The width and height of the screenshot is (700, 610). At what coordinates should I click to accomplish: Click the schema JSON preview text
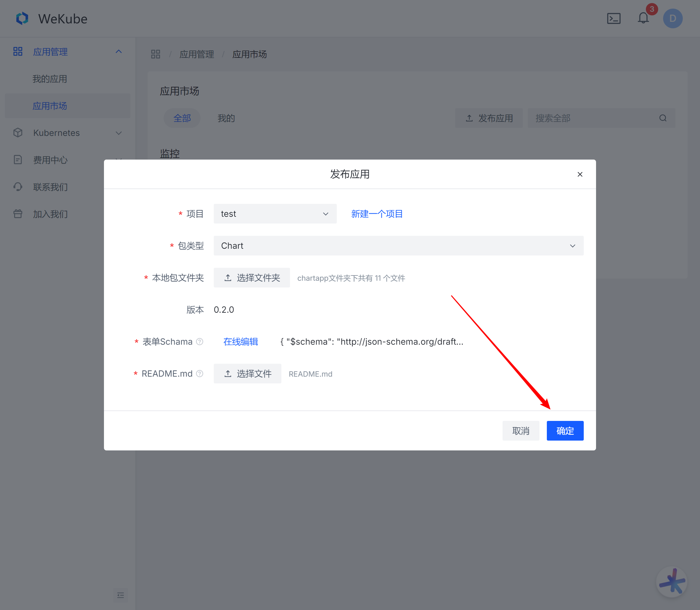372,341
